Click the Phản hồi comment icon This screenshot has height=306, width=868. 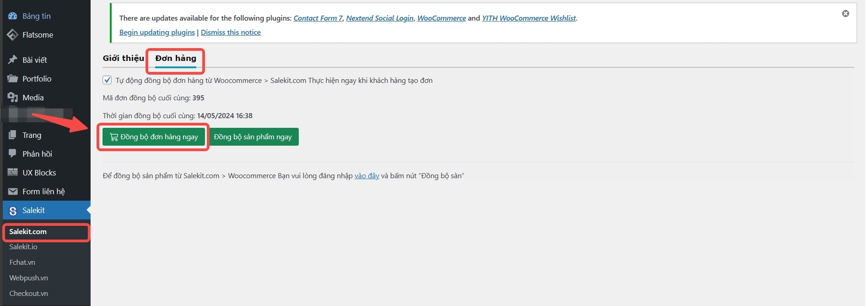pos(12,154)
